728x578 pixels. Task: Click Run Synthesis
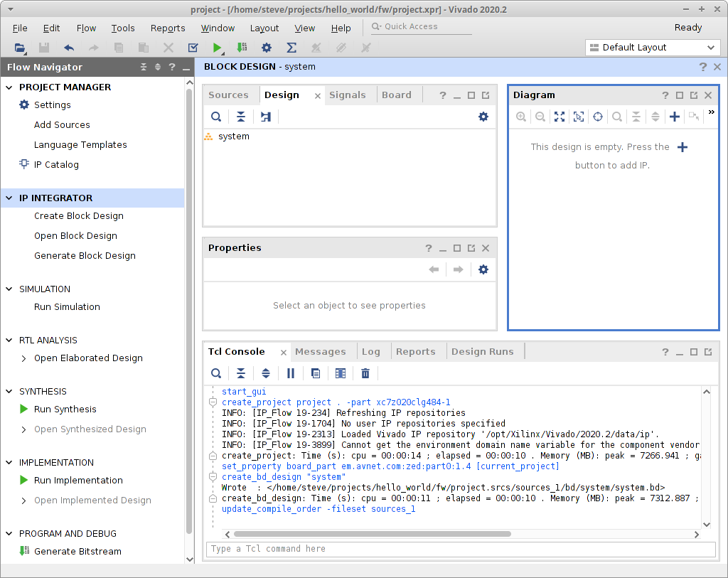[65, 409]
